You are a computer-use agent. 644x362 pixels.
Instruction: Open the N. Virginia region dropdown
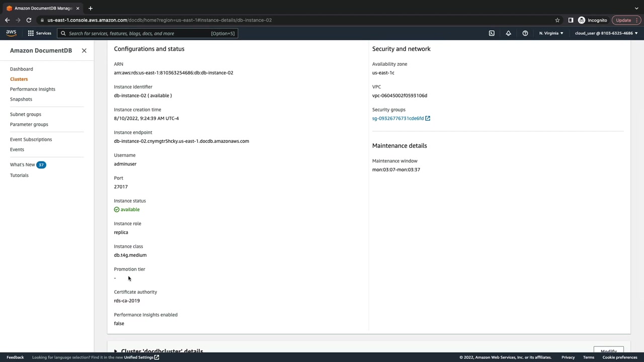coord(551,33)
